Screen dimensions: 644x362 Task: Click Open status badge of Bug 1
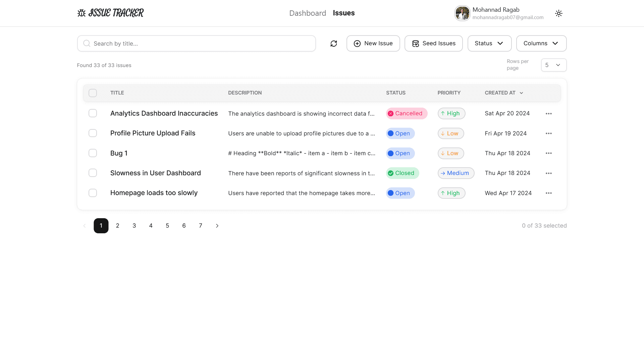(x=400, y=153)
